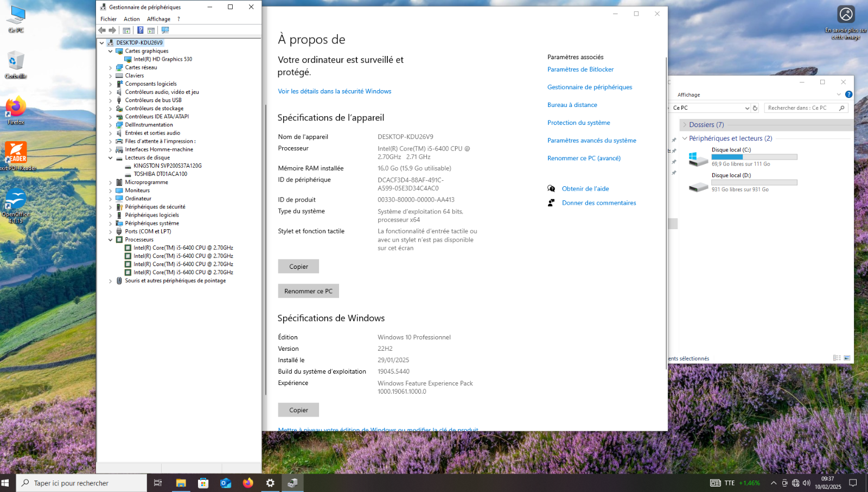
Task: Open Gestionnaire de périphériques link
Action: (590, 87)
